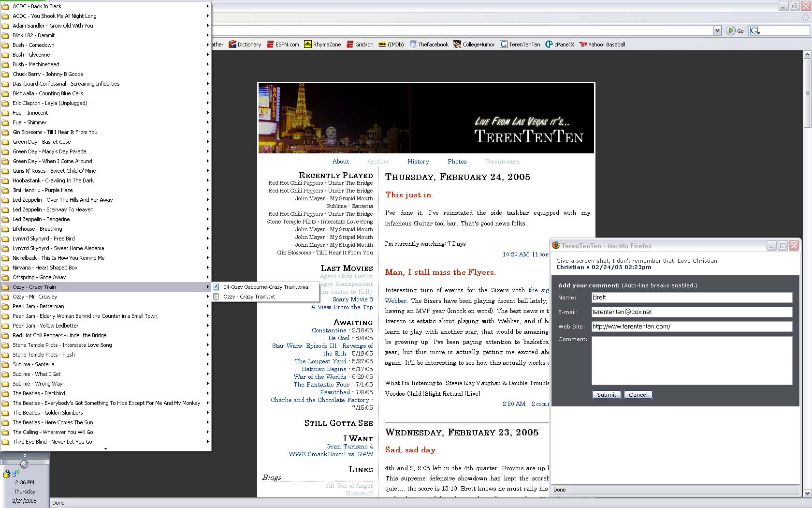
Task: Click the Web Site input field
Action: coord(692,327)
